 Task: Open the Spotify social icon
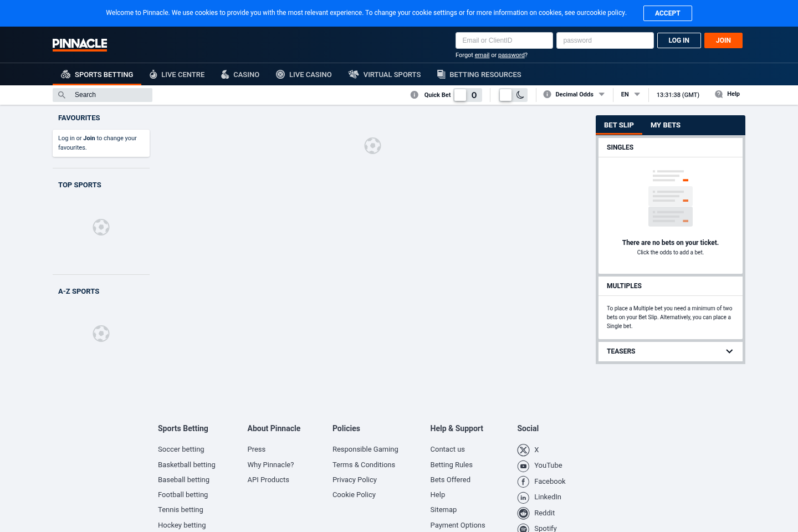pyautogui.click(x=523, y=529)
